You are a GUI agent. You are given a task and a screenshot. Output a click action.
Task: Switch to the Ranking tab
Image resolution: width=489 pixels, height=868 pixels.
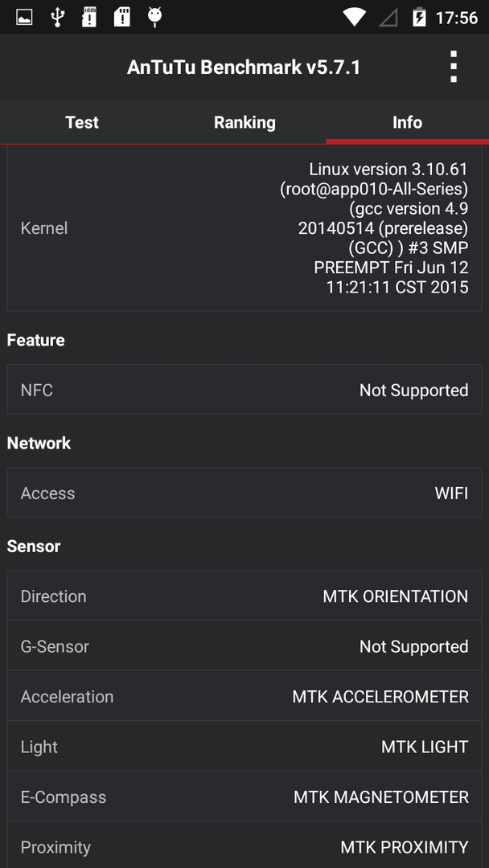[244, 122]
